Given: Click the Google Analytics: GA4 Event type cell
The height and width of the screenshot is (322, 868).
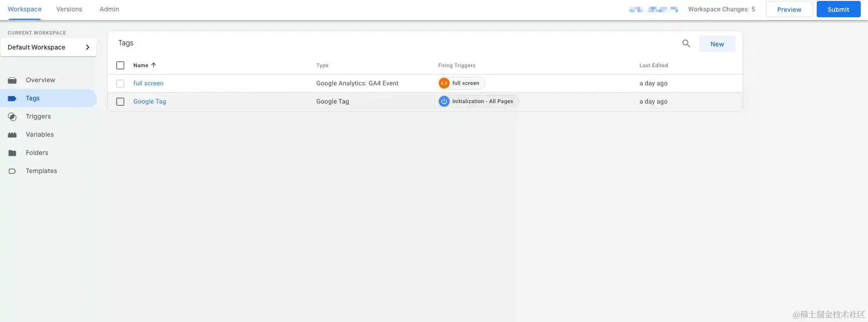Looking at the screenshot, I should (357, 83).
